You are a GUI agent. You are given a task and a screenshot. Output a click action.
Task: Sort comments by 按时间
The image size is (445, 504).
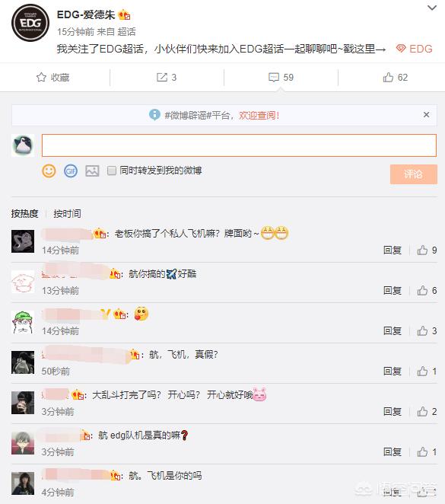(67, 213)
